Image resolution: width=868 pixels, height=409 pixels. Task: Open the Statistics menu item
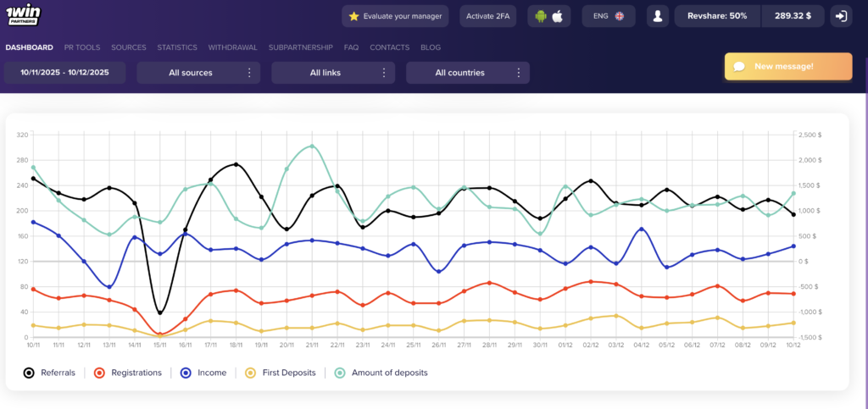(177, 47)
